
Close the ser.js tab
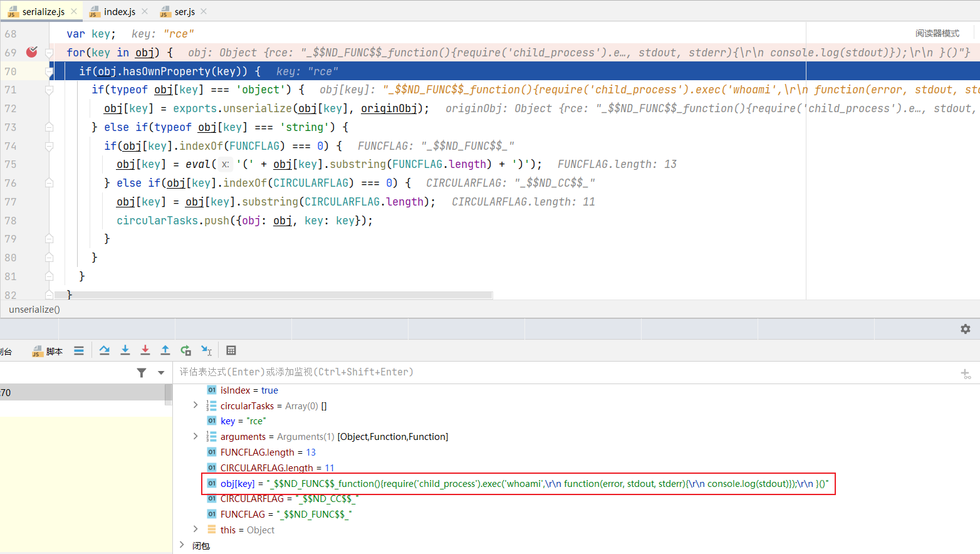[x=204, y=12]
